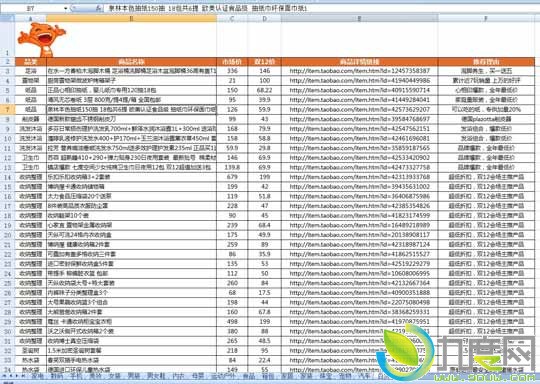Viewport: 540px width, 384px height.
Task: Switch to the 内衣 sheet tab
Action: [x=178, y=376]
